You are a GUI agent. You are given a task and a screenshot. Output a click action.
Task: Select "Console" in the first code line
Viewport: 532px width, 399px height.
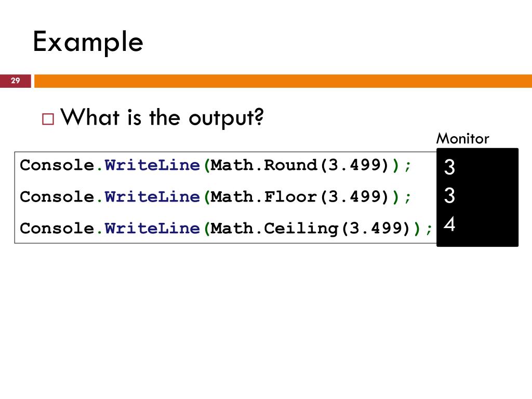coord(57,166)
